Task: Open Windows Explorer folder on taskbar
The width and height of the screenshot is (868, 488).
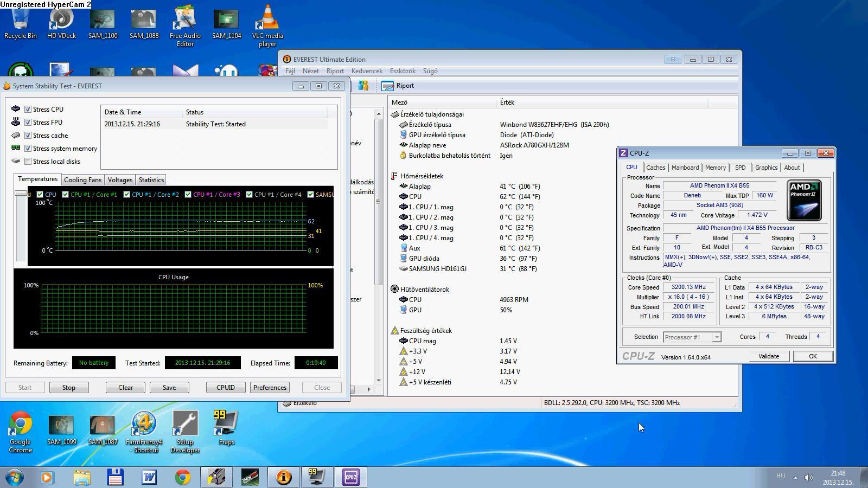Action: (81, 477)
